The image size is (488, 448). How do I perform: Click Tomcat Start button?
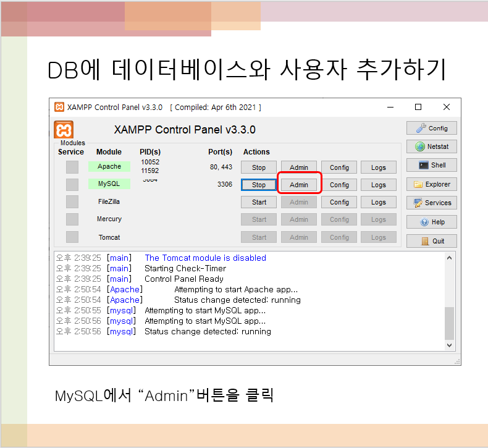[x=259, y=237]
